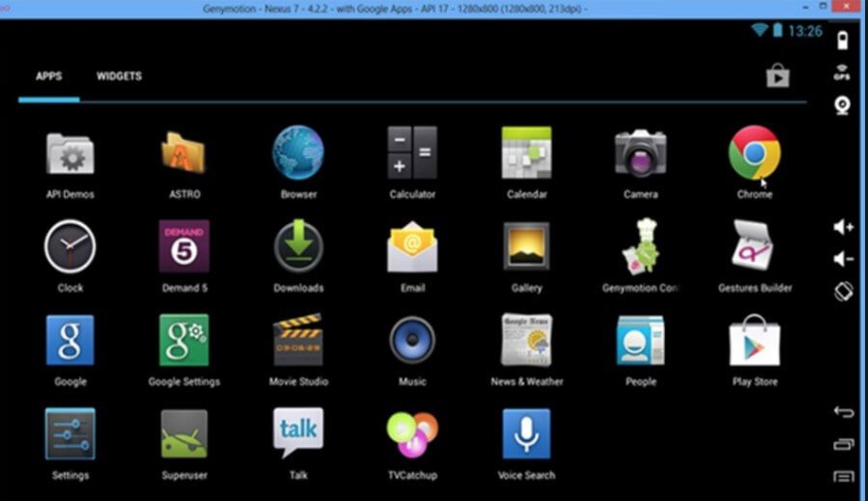The width and height of the screenshot is (868, 501).
Task: Decrease volume with Genymotion volume down
Action: tap(843, 259)
